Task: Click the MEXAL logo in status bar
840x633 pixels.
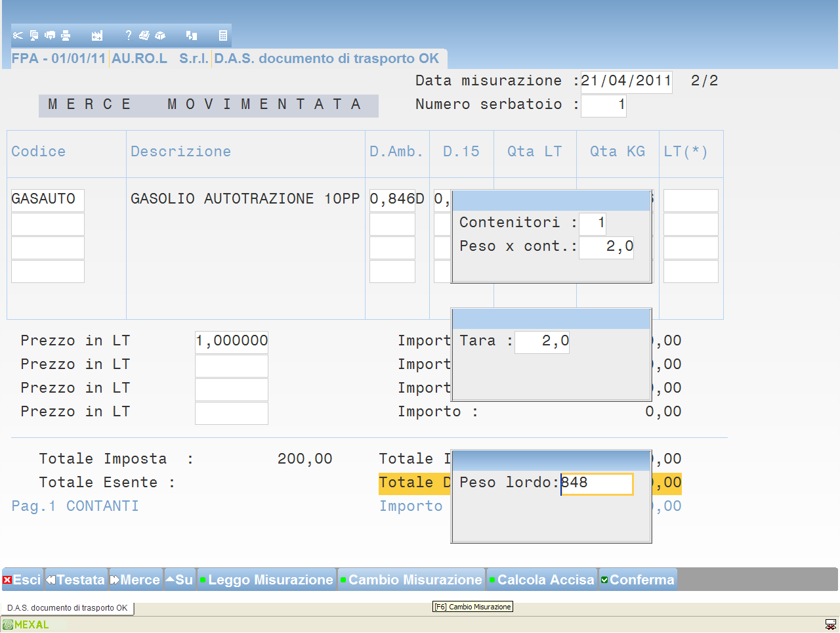Action: [26, 624]
